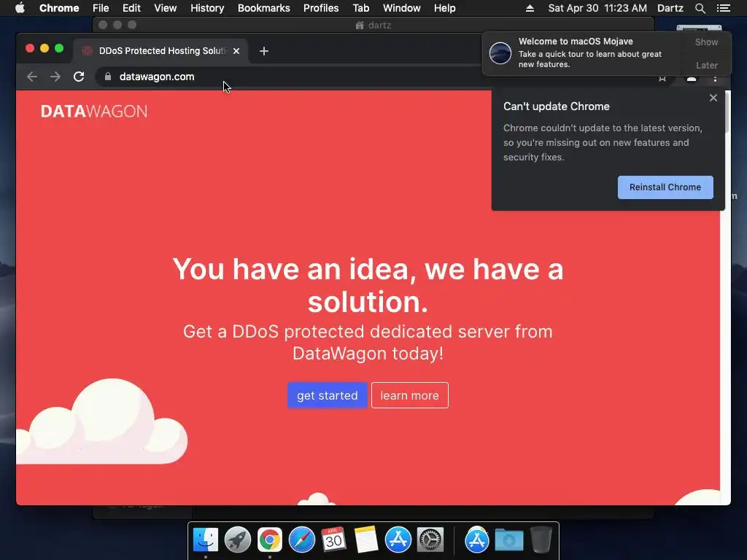Click the Dartz user name in menu bar
This screenshot has width=747, height=560.
670,8
